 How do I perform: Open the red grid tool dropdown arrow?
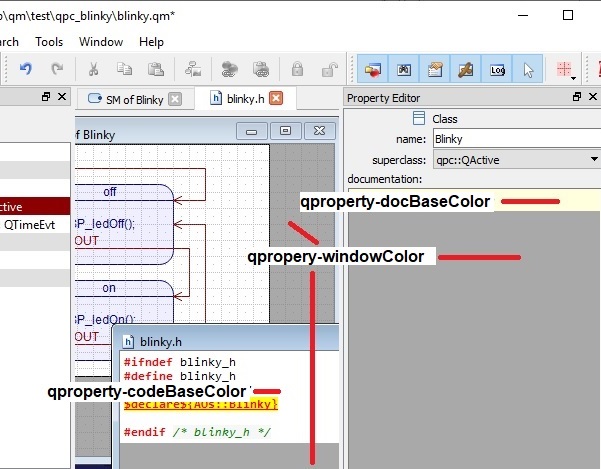[x=575, y=78]
